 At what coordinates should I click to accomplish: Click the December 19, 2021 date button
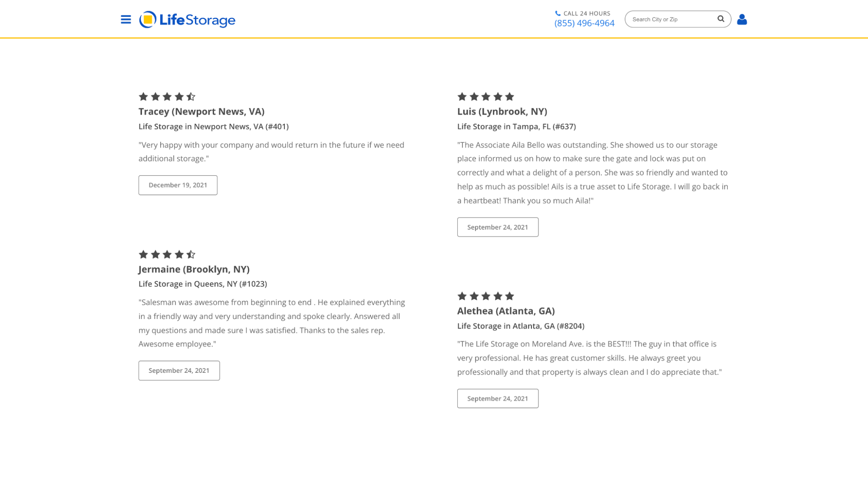tap(178, 185)
